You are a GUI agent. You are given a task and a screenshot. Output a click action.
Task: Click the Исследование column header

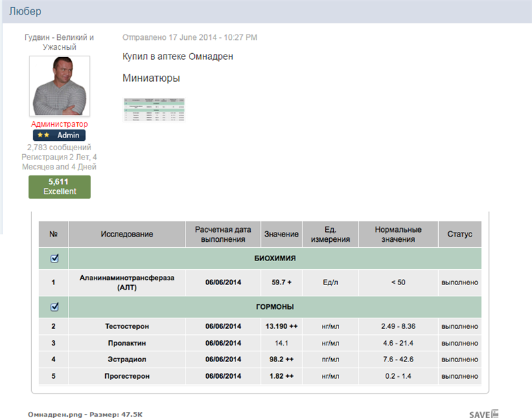point(126,234)
